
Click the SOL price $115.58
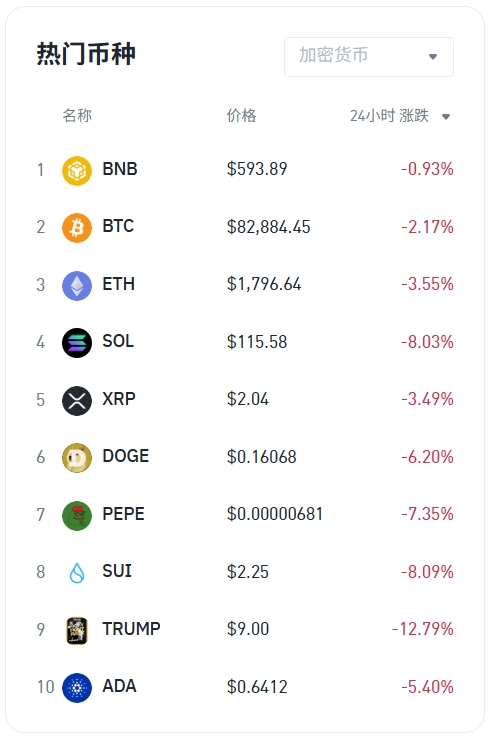pyautogui.click(x=257, y=342)
